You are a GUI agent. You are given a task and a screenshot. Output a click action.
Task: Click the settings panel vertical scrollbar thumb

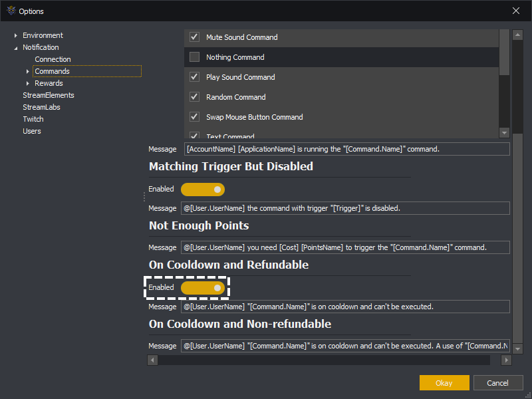click(517, 237)
